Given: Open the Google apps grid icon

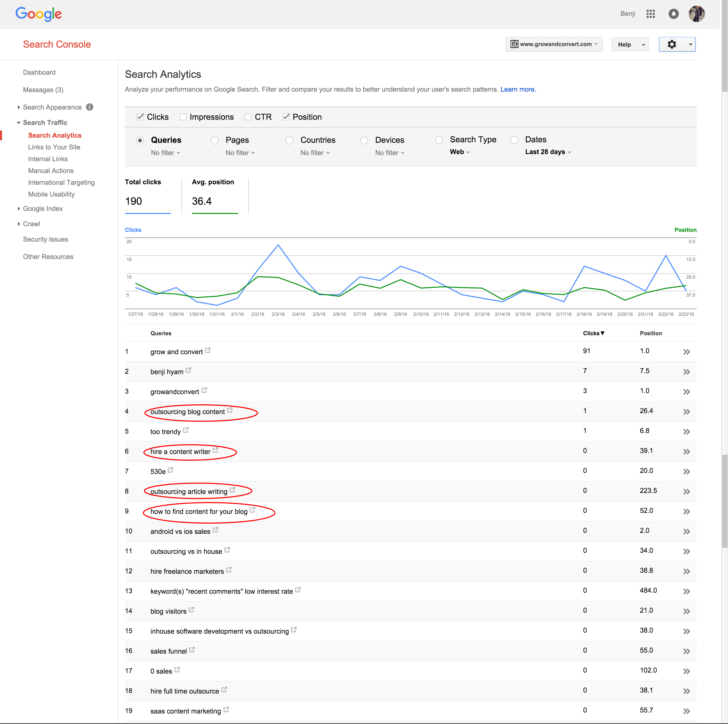Looking at the screenshot, I should (x=650, y=14).
